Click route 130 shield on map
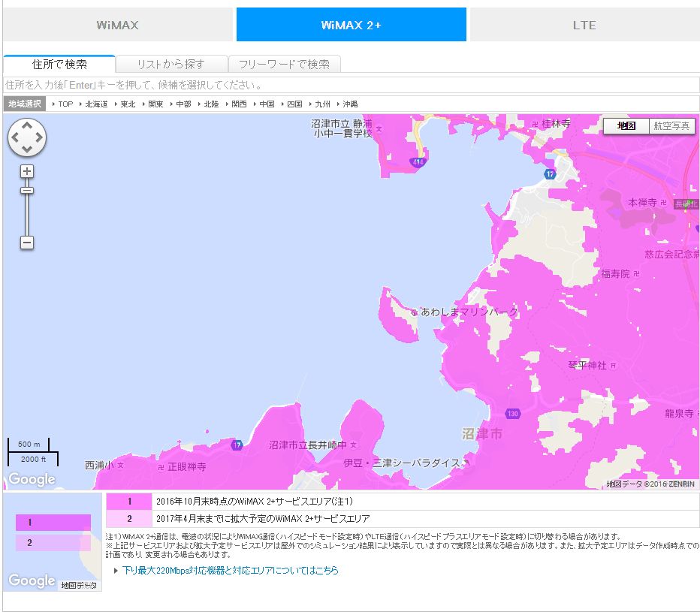This screenshot has height=615, width=700. pyautogui.click(x=512, y=414)
